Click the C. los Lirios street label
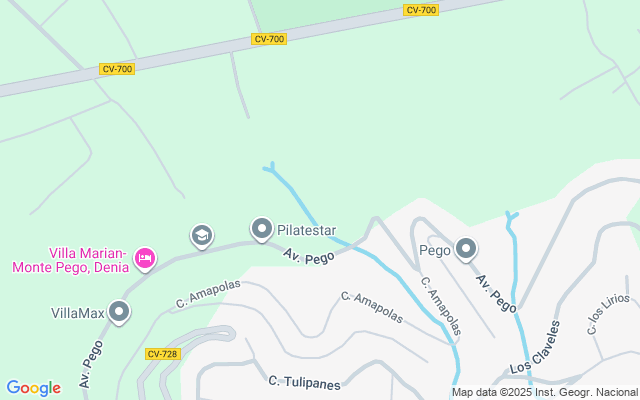This screenshot has width=640, height=400. click(608, 314)
